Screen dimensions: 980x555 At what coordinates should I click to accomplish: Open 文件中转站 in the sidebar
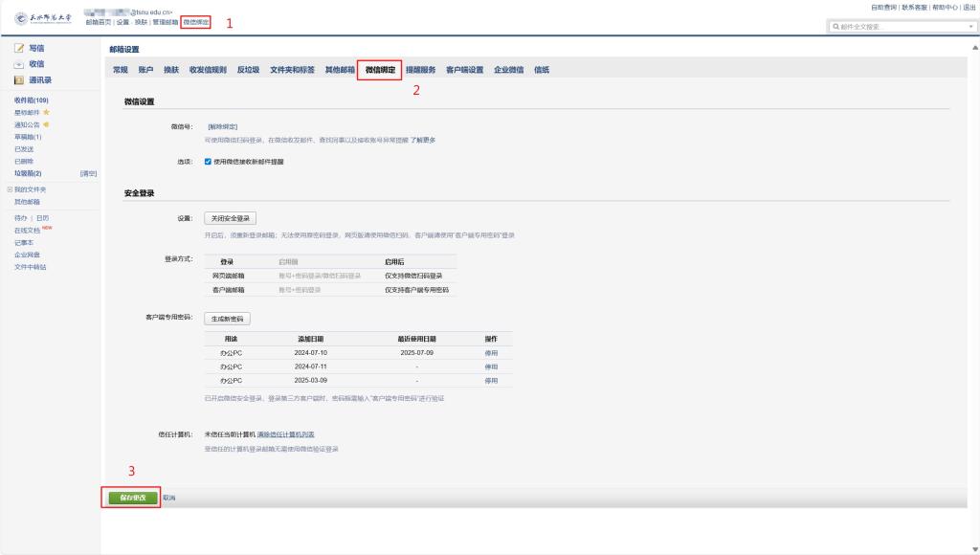pyautogui.click(x=30, y=267)
